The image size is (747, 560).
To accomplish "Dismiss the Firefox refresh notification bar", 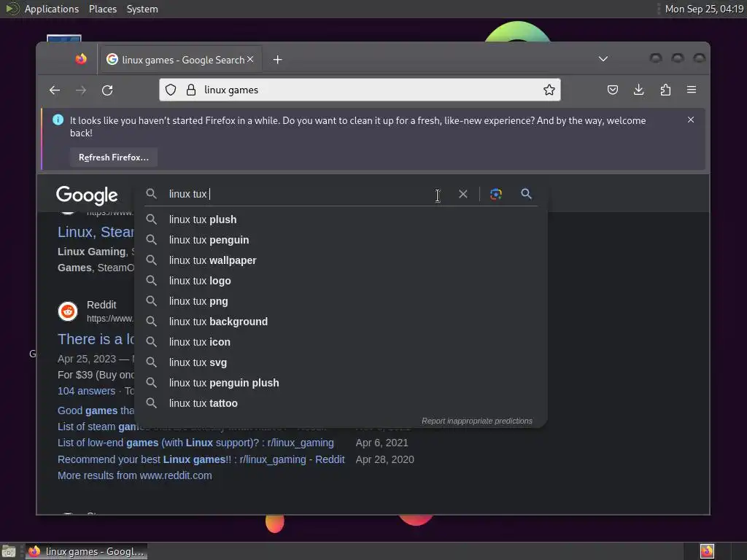I will tap(691, 120).
